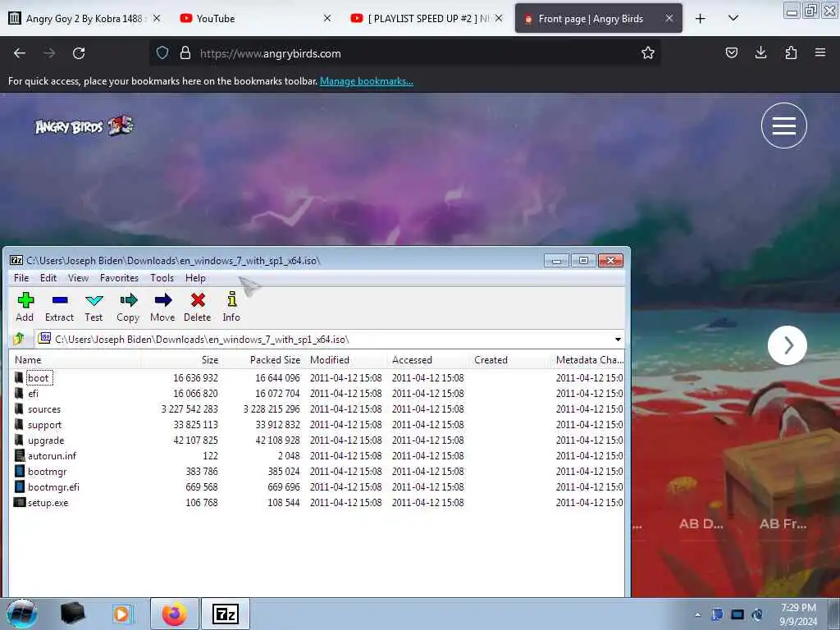Viewport: 840px width, 630px height.
Task: Bookmark this page with the star icon
Action: coord(648,52)
